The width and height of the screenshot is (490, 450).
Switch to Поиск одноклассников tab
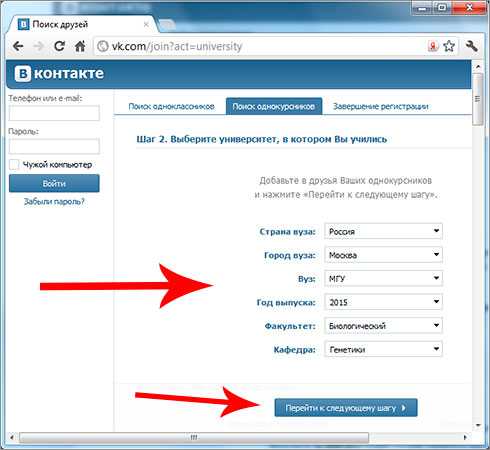point(171,106)
